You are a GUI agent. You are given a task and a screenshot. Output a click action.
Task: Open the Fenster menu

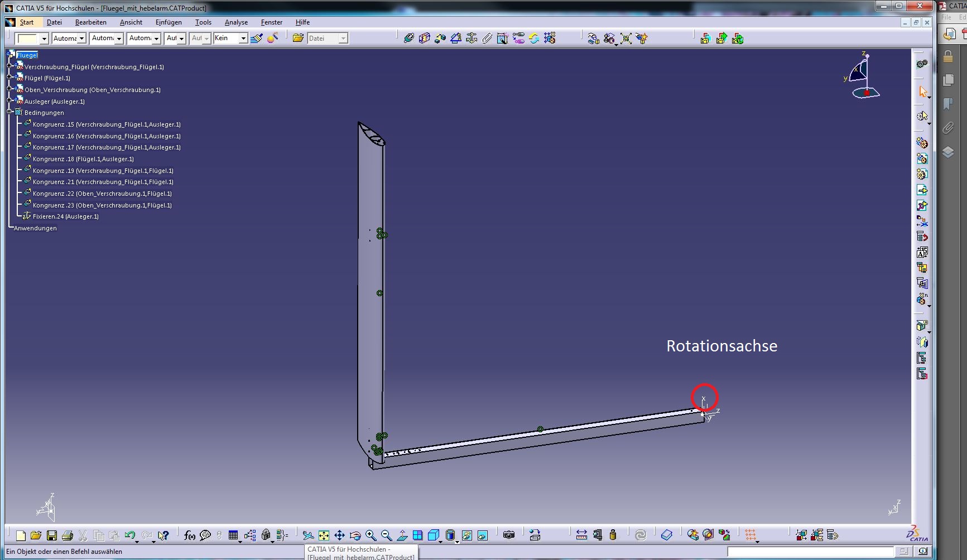point(272,22)
